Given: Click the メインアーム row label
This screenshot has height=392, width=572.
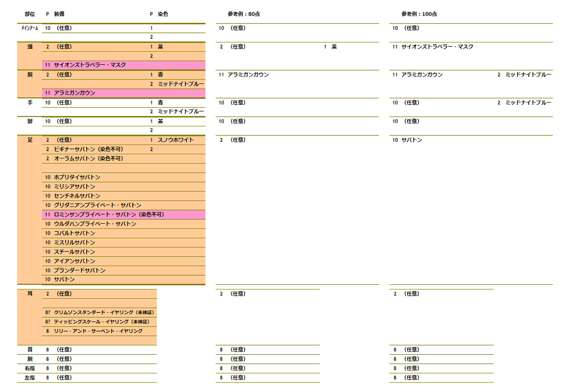Looking at the screenshot, I should [x=30, y=28].
